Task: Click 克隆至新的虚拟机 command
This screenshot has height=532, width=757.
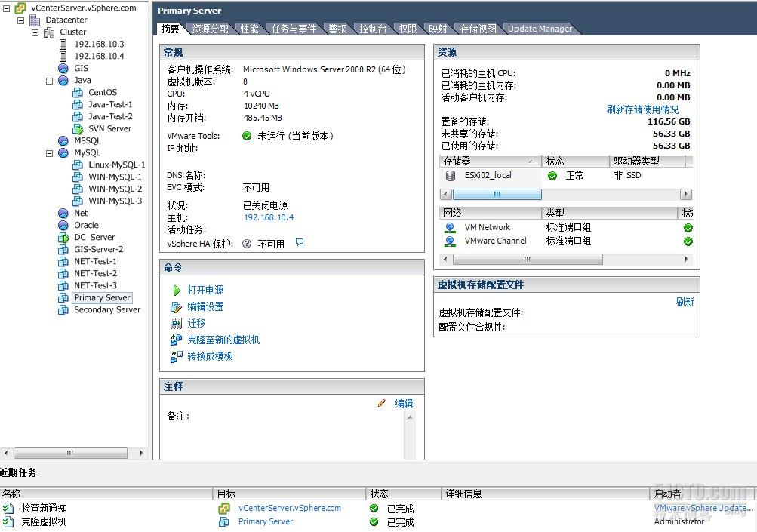Action: tap(223, 340)
